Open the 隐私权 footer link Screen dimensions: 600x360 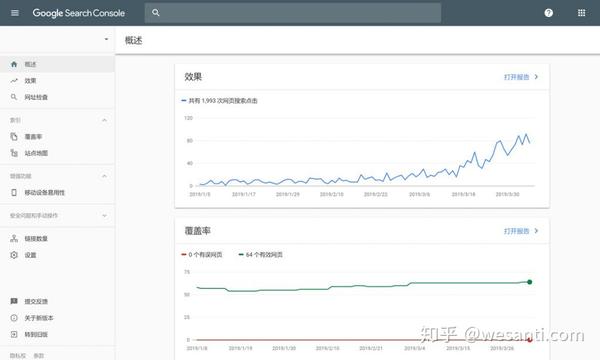pos(18,356)
